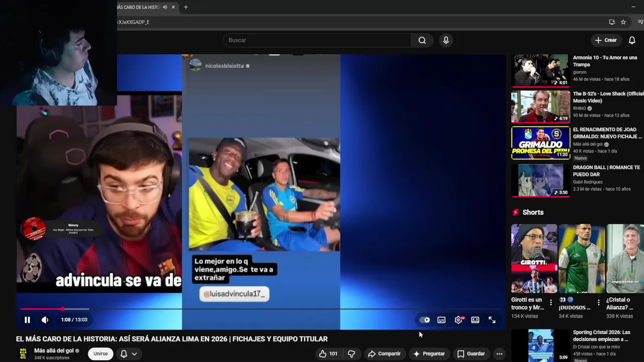Like the video thumbs-up button
The width and height of the screenshot is (644, 362).
click(328, 354)
